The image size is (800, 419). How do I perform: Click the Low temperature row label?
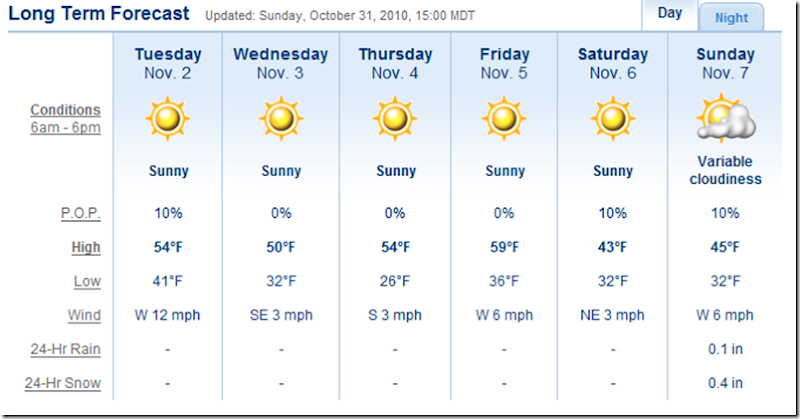88,281
